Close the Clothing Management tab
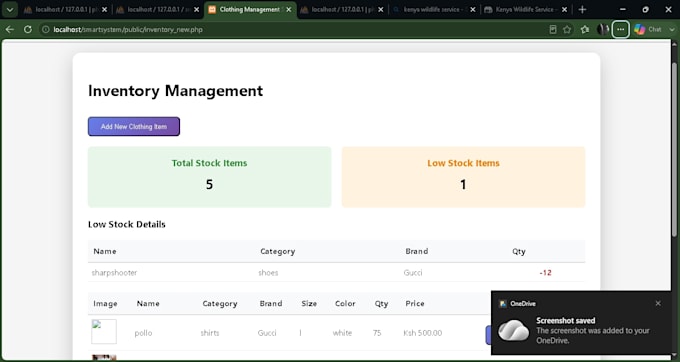This screenshot has height=362, width=680. click(289, 10)
